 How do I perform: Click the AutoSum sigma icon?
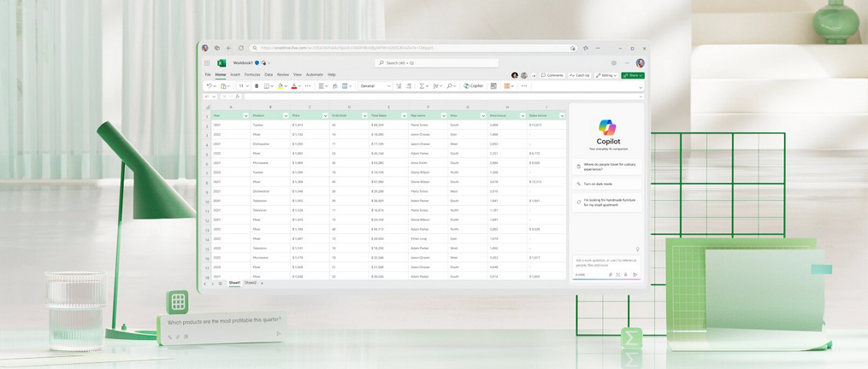point(422,86)
